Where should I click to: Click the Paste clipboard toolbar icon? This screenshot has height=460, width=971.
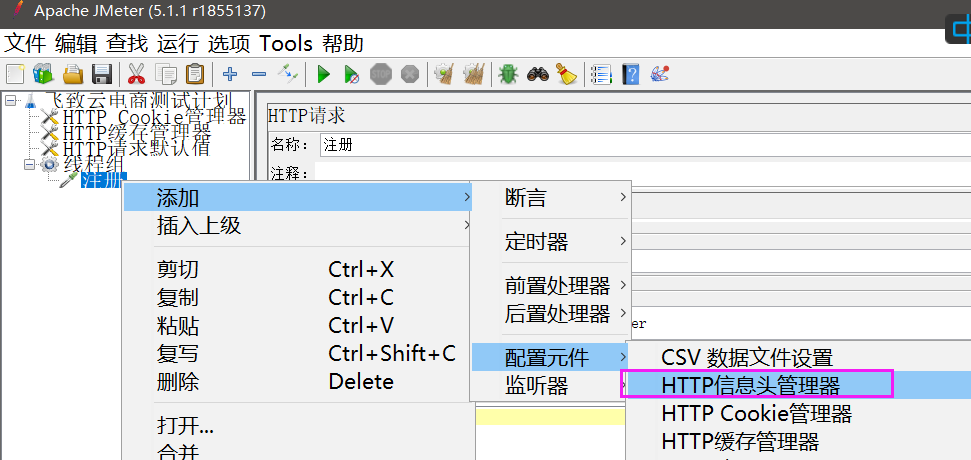[x=194, y=75]
